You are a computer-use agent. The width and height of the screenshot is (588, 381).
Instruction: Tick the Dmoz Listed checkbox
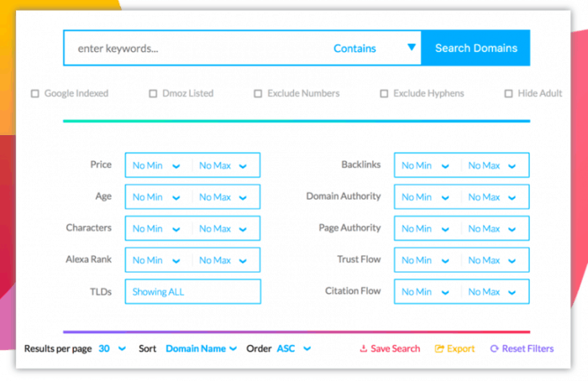[153, 94]
